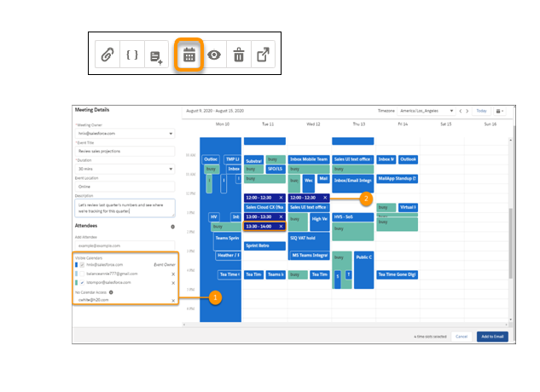The height and width of the screenshot is (392, 540).
Task: Click the Add to Email button
Action: 492,337
